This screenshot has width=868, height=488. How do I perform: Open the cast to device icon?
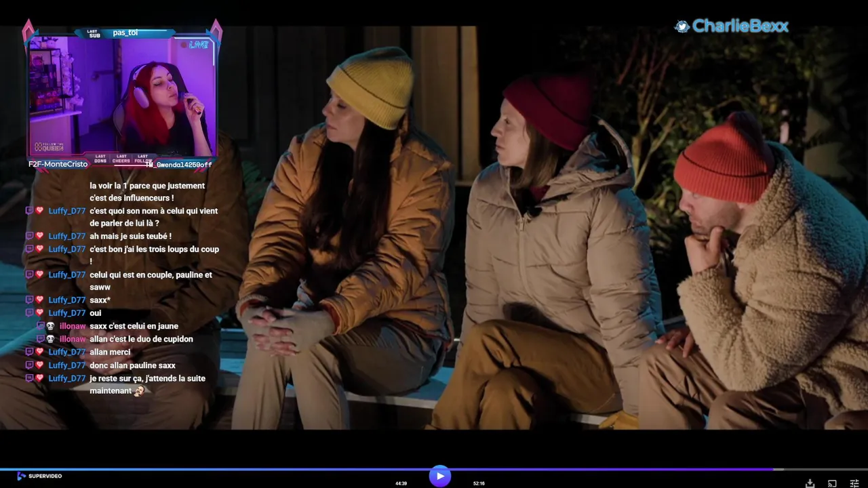tap(832, 483)
